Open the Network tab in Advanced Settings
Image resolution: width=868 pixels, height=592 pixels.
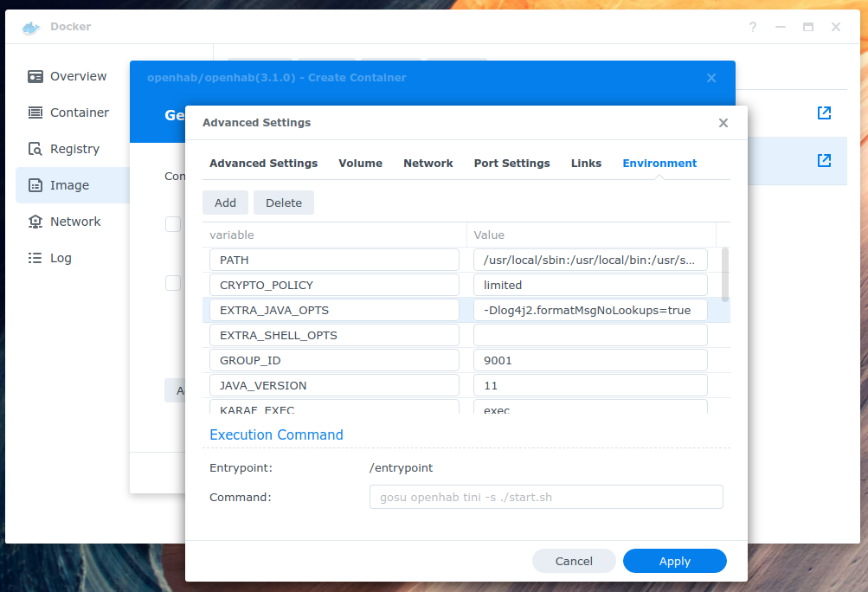428,163
